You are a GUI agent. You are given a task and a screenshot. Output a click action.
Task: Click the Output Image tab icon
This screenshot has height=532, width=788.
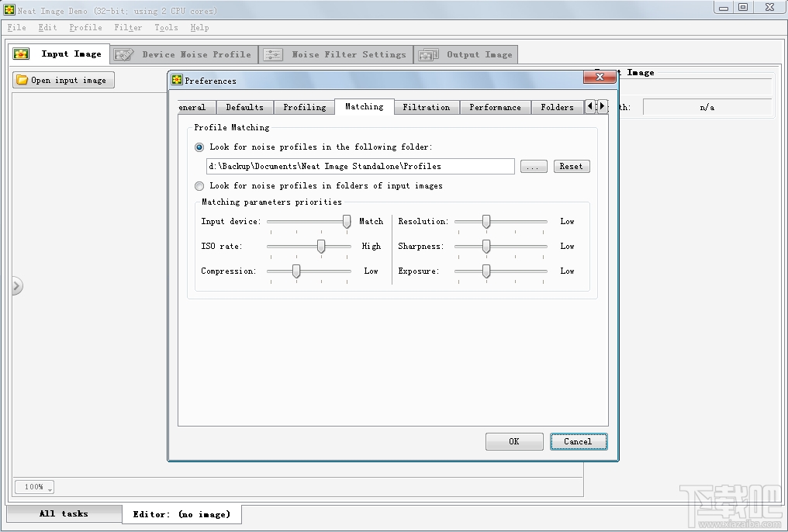tap(428, 54)
